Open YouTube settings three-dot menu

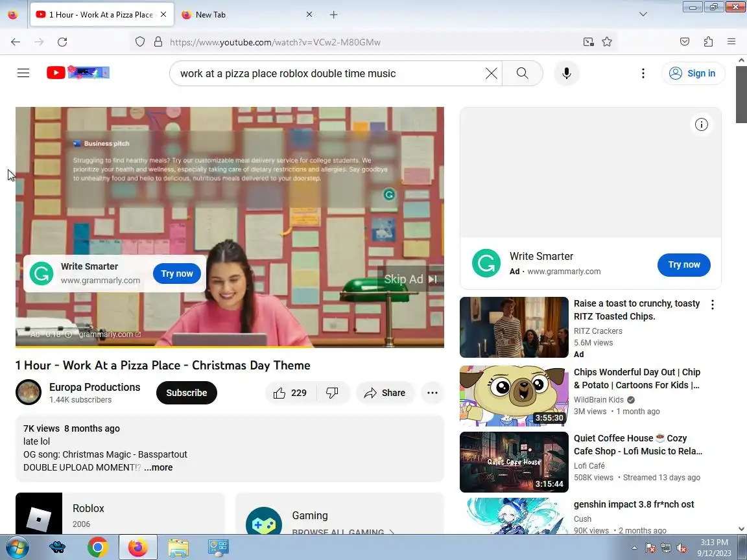click(643, 73)
